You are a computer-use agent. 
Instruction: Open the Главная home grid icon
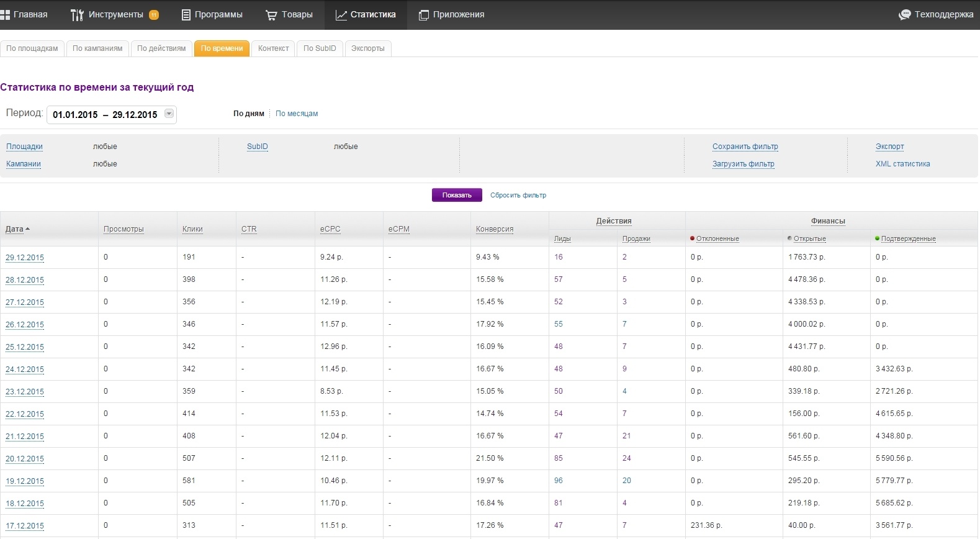(4, 14)
